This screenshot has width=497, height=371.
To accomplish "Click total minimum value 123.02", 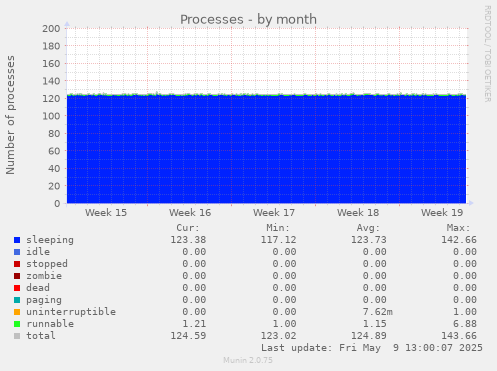I will click(278, 336).
